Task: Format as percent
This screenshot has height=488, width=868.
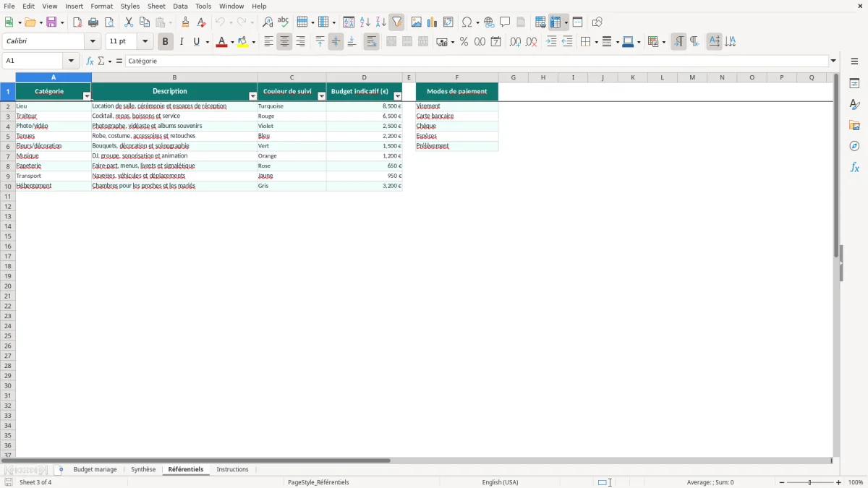Action: 464,42
